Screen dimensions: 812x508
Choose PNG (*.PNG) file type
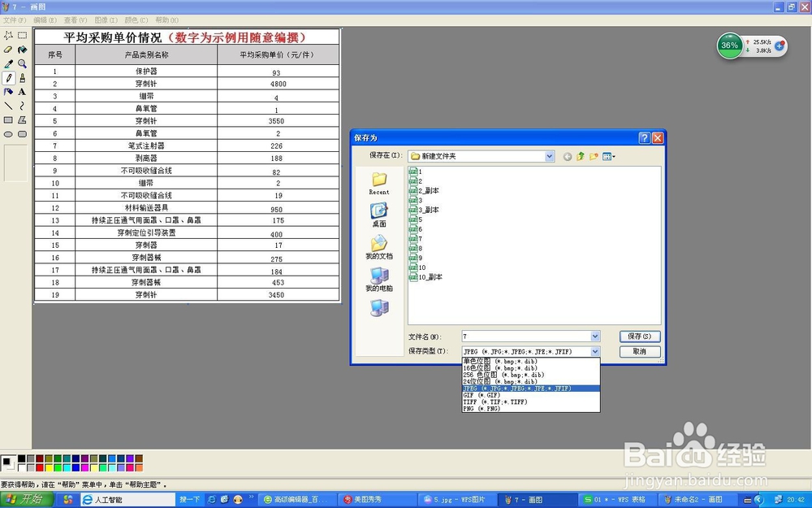[x=531, y=409]
